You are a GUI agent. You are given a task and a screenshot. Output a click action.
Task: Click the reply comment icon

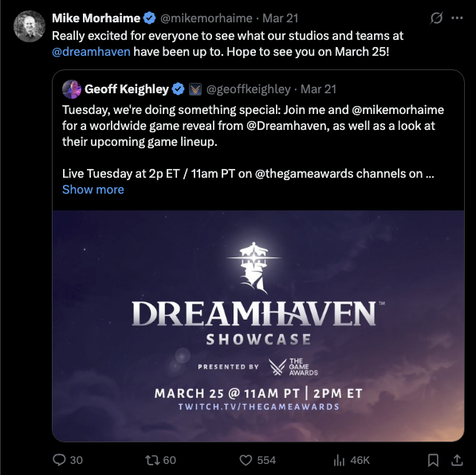(59, 460)
